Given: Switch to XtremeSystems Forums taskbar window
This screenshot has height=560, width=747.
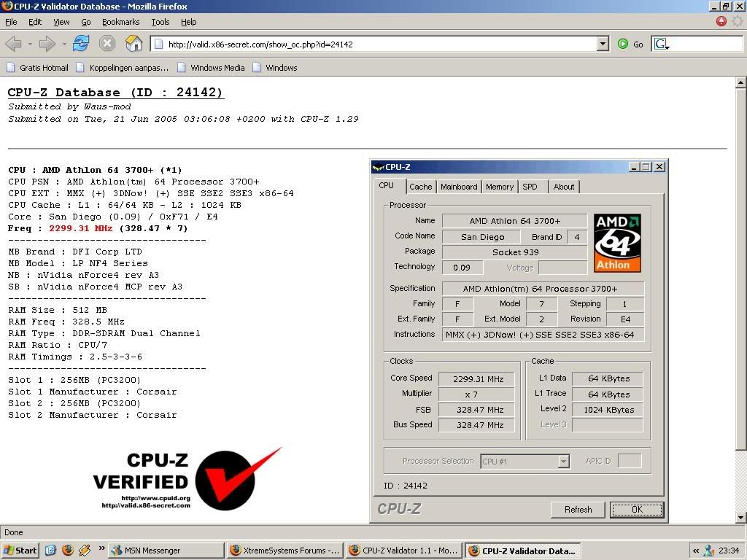Looking at the screenshot, I should pos(285,551).
